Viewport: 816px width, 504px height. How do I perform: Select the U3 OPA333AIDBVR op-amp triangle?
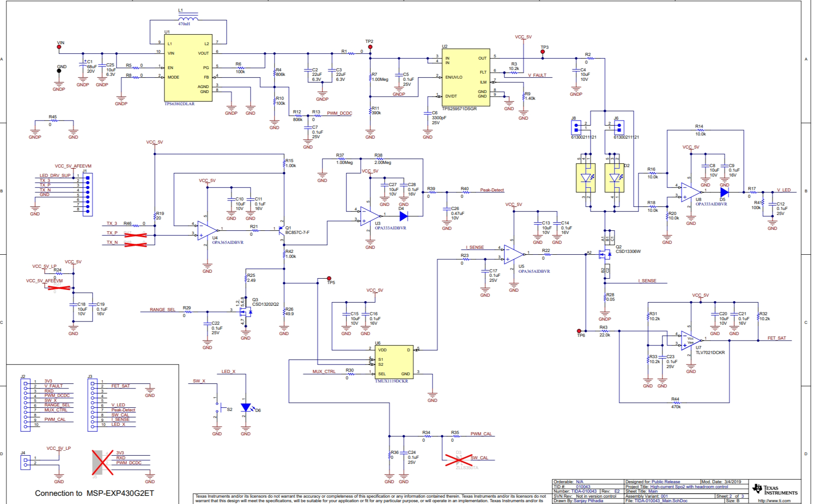[x=370, y=216]
